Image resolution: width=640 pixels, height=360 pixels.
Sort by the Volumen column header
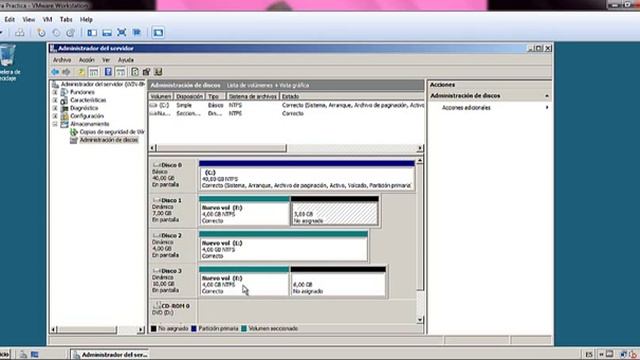coord(161,96)
